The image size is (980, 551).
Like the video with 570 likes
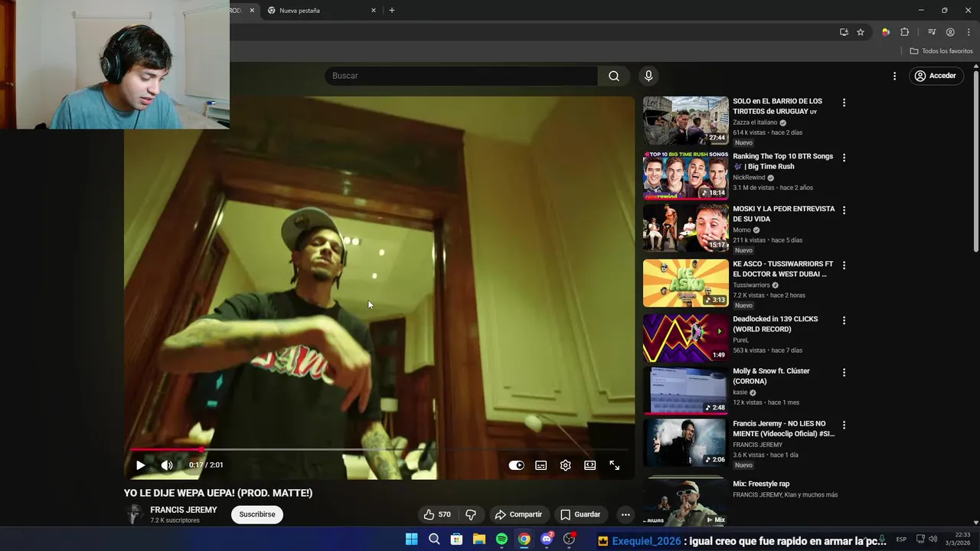[x=437, y=514]
